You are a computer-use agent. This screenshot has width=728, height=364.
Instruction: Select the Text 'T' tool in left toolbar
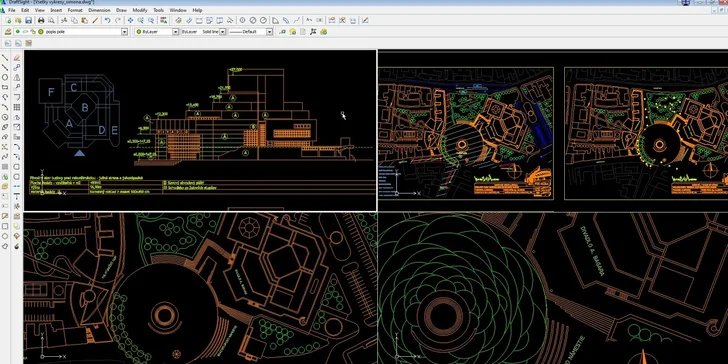[x=17, y=196]
